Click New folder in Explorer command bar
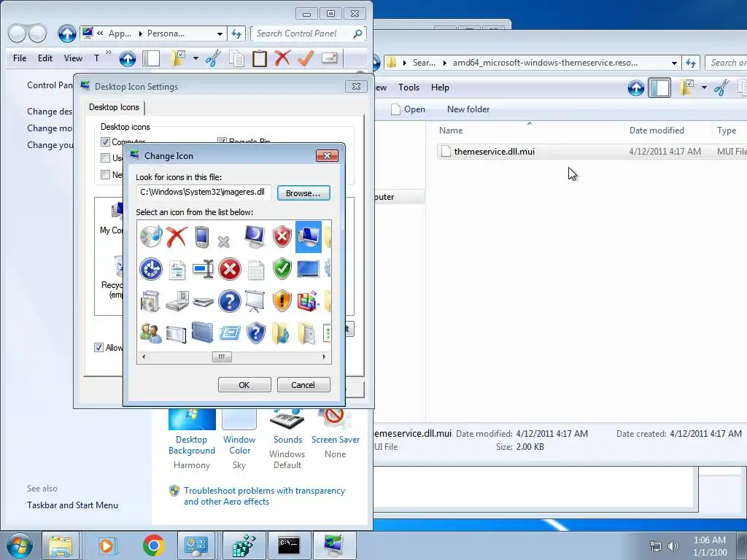747x560 pixels. pyautogui.click(x=468, y=109)
